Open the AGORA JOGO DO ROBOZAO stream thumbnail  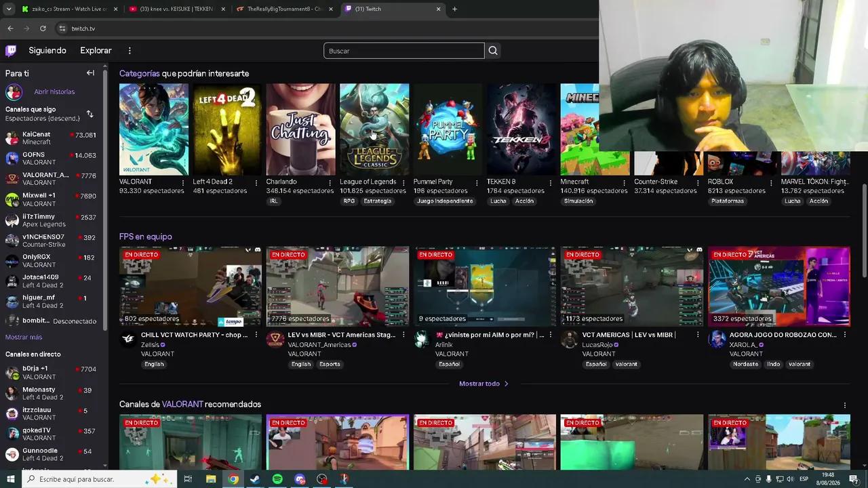click(x=779, y=286)
